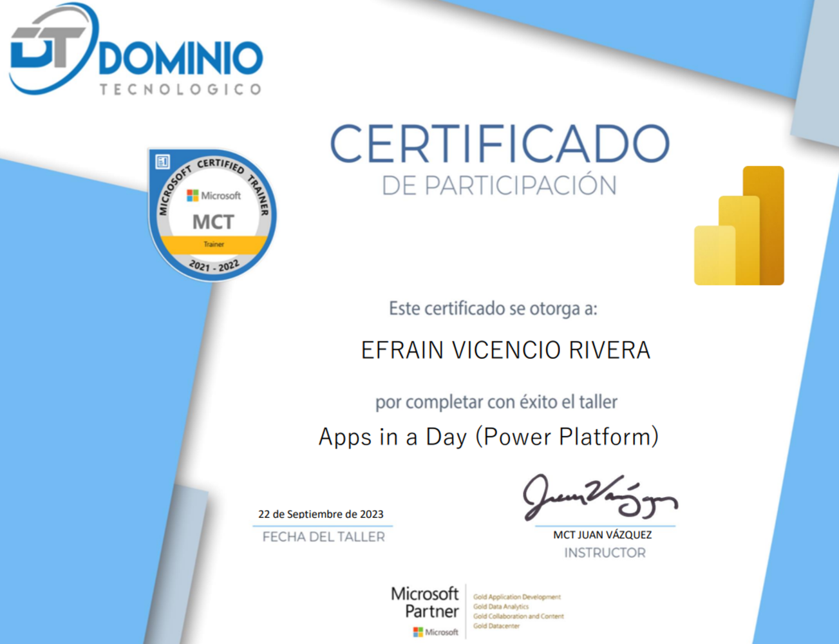Click the date 22 de Septiembre de 2023
The height and width of the screenshot is (644, 839).
(x=321, y=514)
